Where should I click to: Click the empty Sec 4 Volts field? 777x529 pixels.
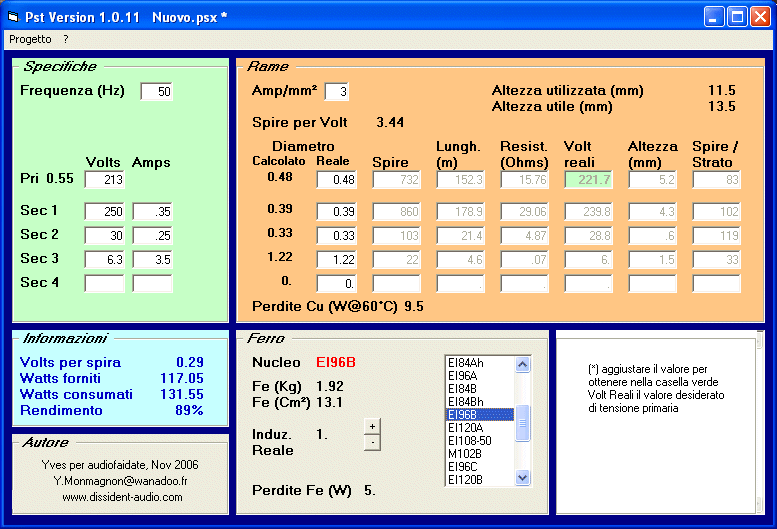[104, 283]
